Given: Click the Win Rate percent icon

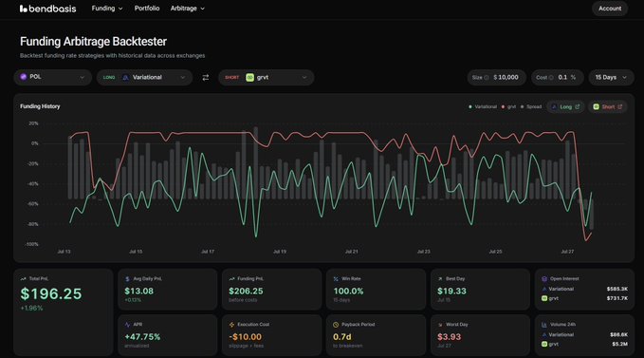Looking at the screenshot, I should tap(336, 278).
